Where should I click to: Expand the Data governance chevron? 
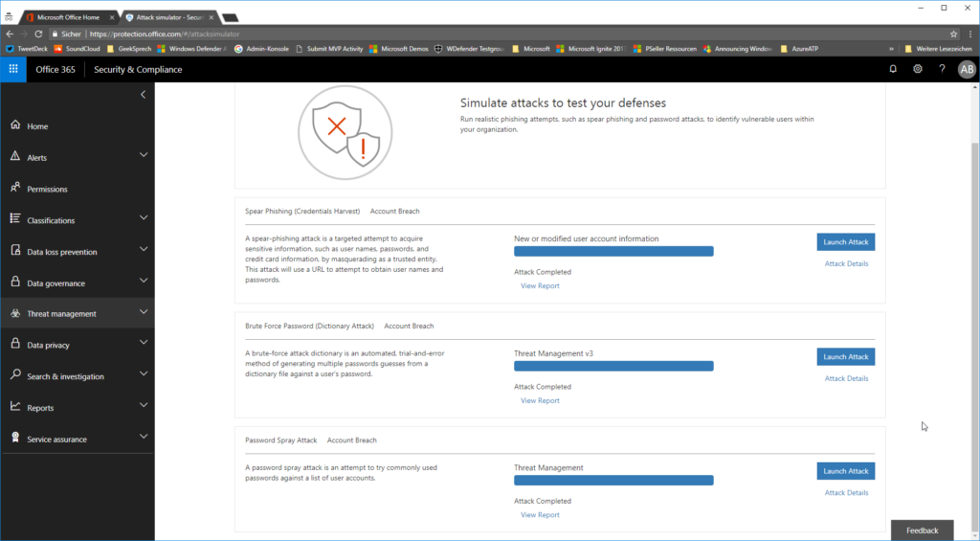coord(144,281)
